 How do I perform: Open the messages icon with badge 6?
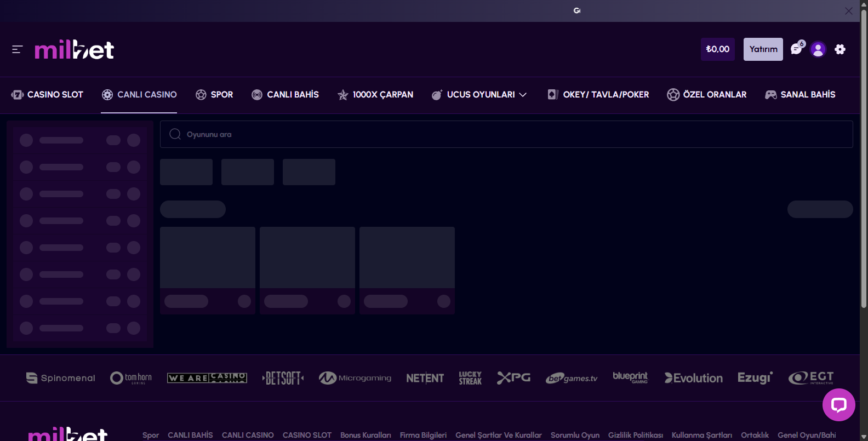[x=797, y=48]
